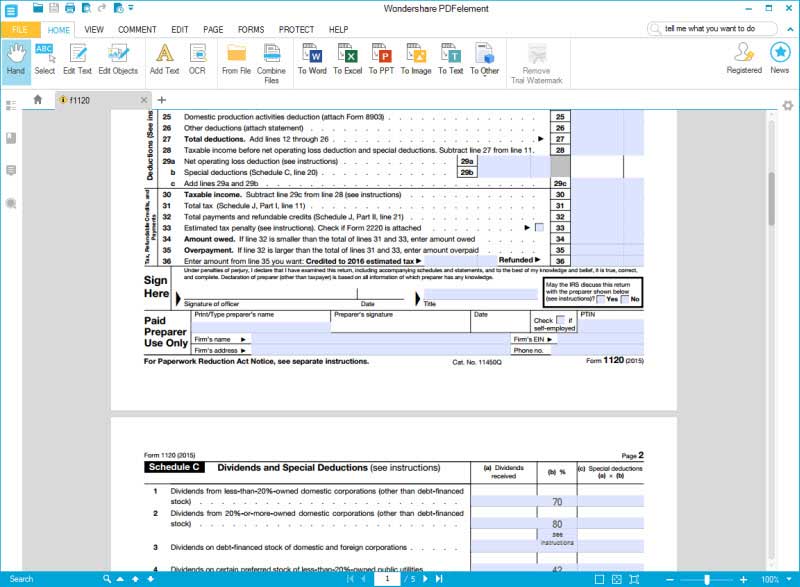Add a new tab with the plus button
Image resolution: width=800 pixels, height=587 pixels.
tap(162, 100)
